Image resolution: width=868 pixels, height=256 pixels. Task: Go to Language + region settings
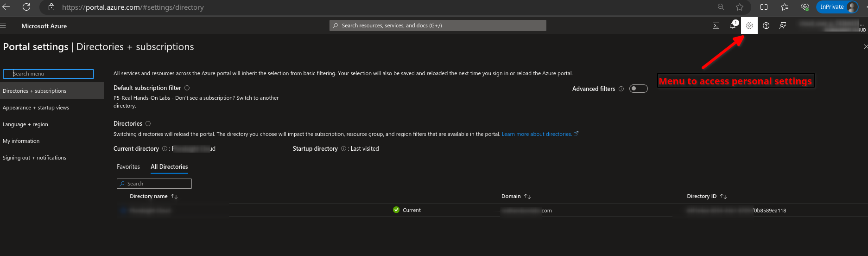[25, 124]
